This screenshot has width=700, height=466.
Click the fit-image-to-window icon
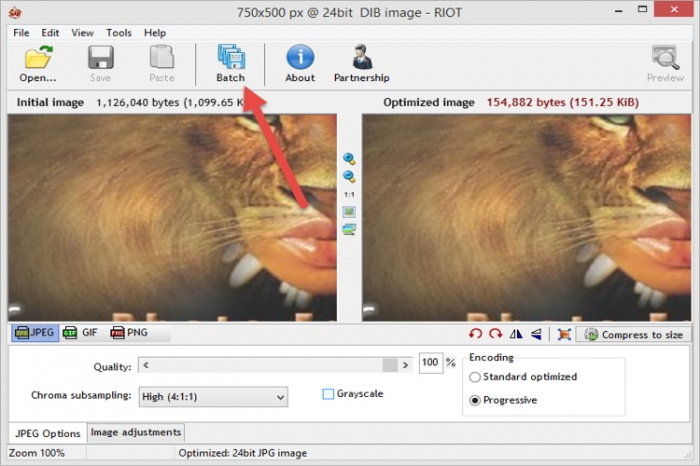(349, 212)
